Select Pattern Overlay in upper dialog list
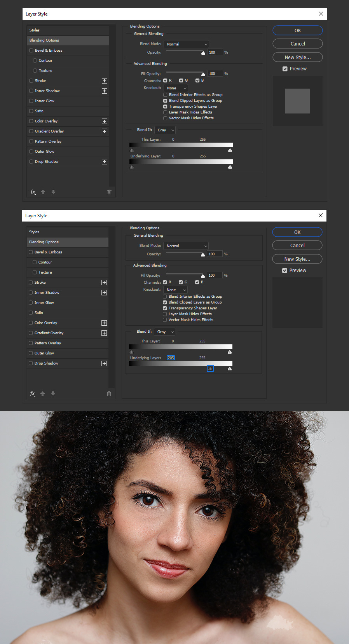Screen dimensions: 349x644 pyautogui.click(x=68, y=141)
